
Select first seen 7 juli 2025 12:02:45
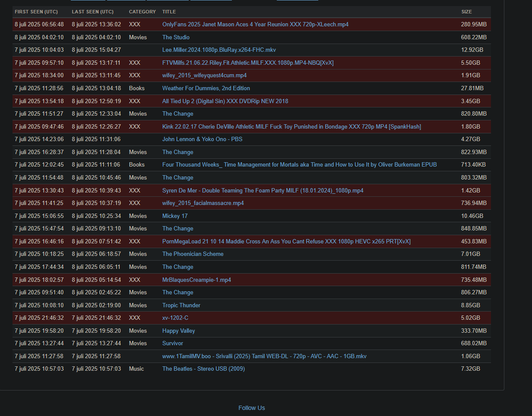(39, 165)
